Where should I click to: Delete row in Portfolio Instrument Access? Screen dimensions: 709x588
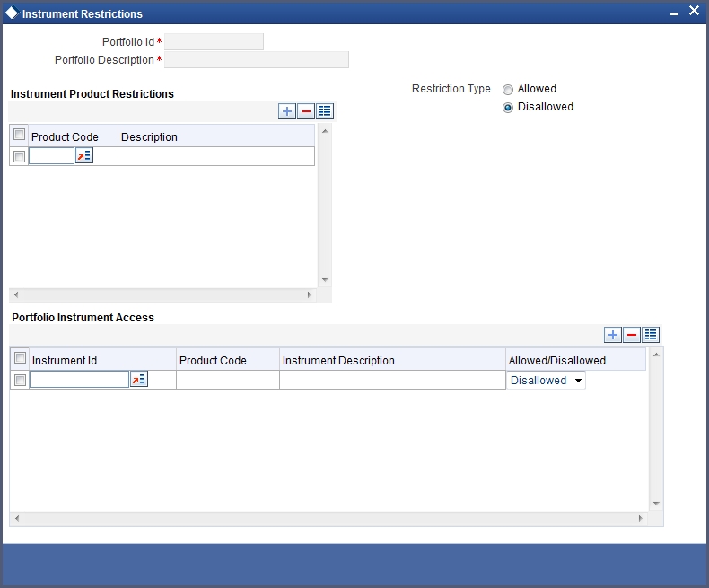tap(632, 335)
